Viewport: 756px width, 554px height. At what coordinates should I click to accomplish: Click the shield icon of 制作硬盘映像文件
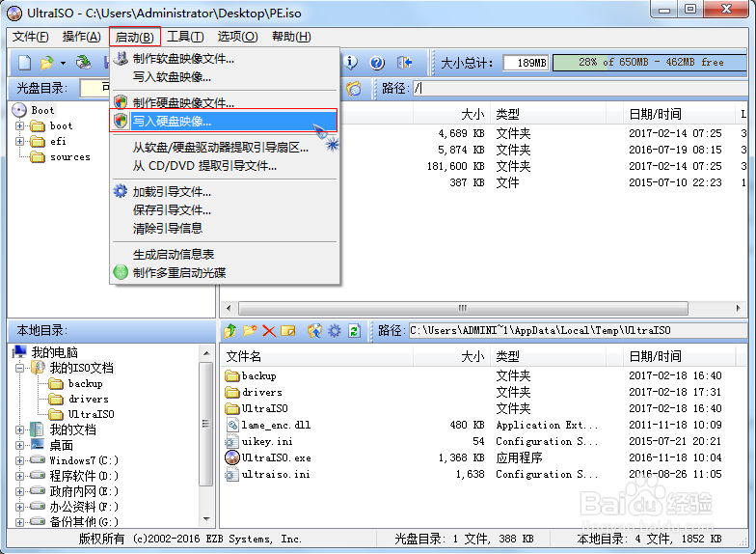pyautogui.click(x=121, y=102)
